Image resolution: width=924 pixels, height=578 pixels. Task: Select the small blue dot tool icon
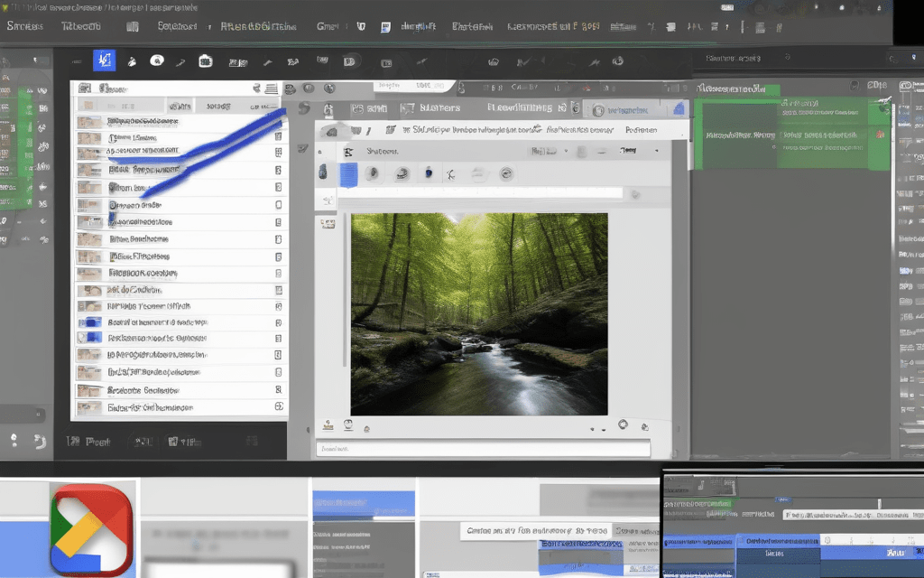tap(430, 173)
